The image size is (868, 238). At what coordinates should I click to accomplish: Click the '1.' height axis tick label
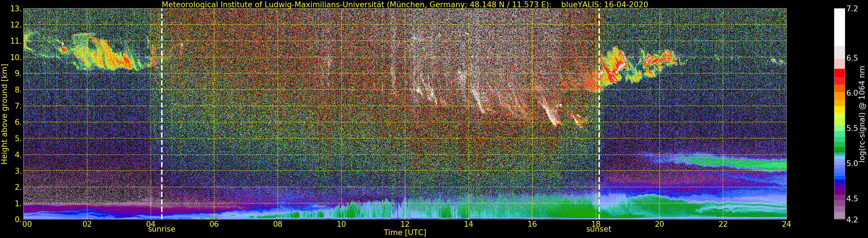click(18, 203)
